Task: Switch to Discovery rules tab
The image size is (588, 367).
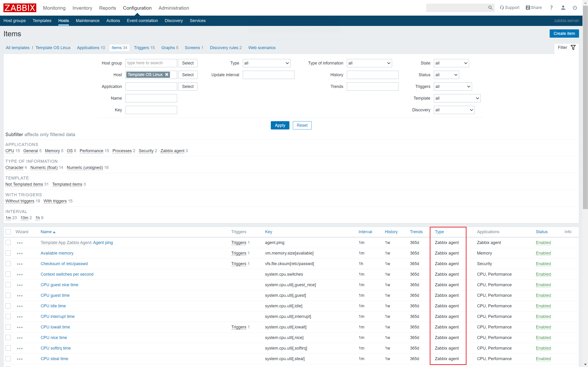Action: click(226, 48)
